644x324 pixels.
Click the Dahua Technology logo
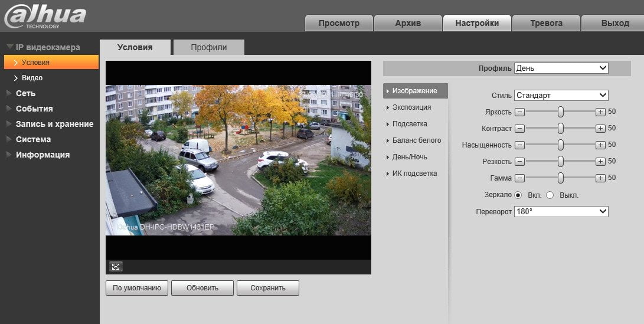[x=45, y=17]
